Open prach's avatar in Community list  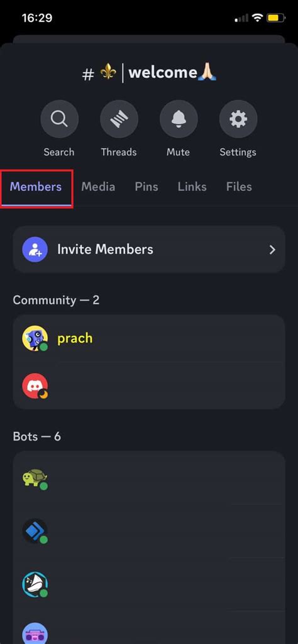pyautogui.click(x=35, y=338)
